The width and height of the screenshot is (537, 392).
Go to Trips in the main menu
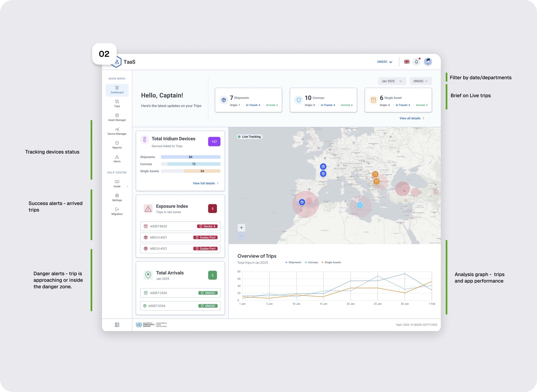117,103
